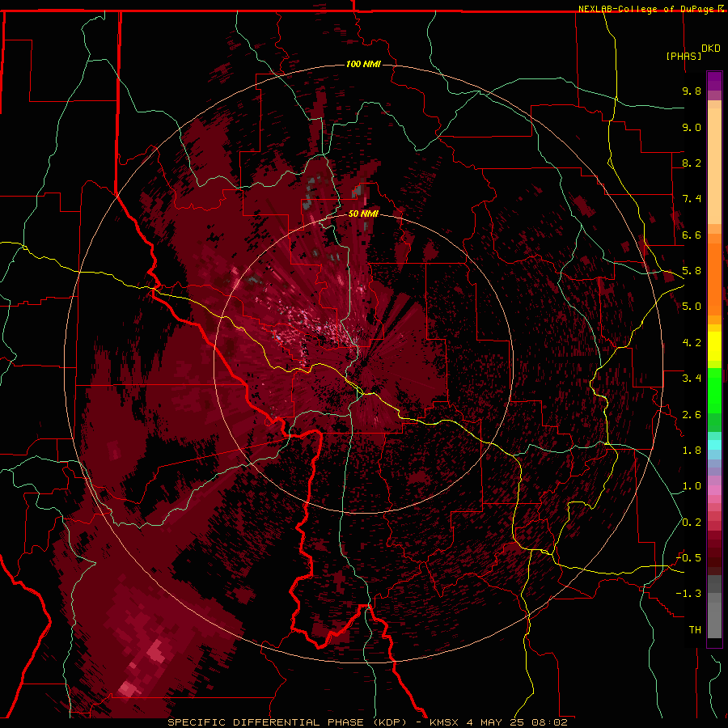Click the 0.2 value on color scale

coord(692,523)
